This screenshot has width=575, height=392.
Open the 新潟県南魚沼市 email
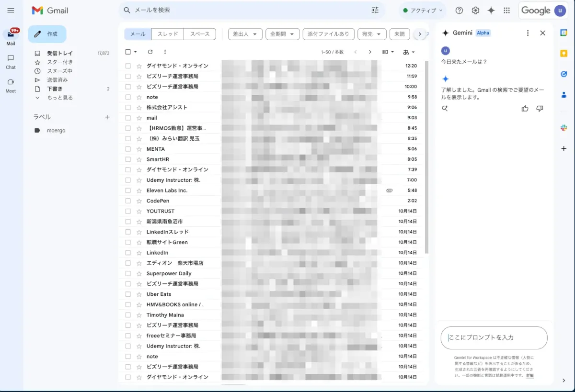[271, 222]
